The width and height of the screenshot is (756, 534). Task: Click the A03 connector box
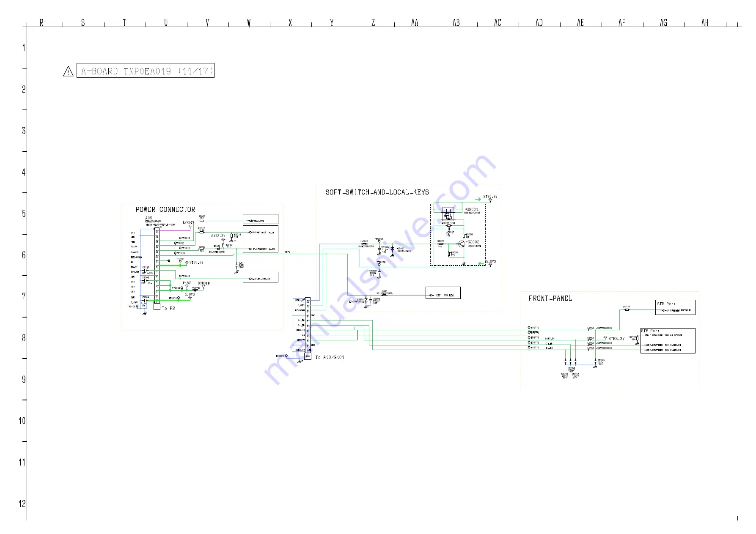pos(308,356)
